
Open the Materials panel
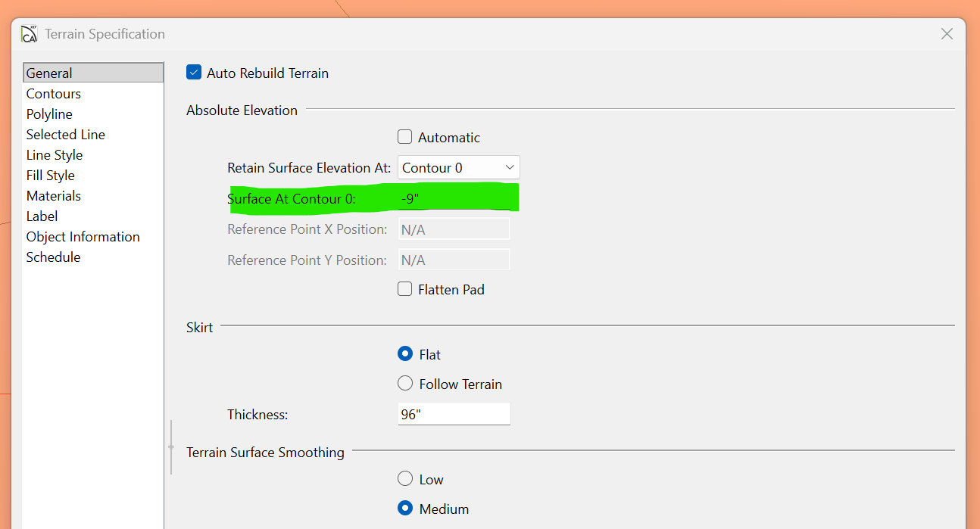point(54,196)
